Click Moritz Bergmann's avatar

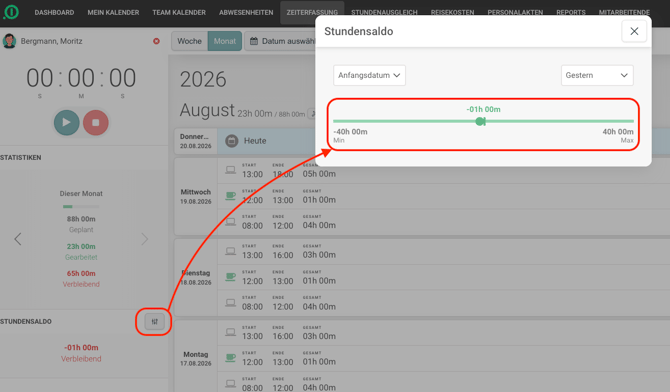(9, 41)
